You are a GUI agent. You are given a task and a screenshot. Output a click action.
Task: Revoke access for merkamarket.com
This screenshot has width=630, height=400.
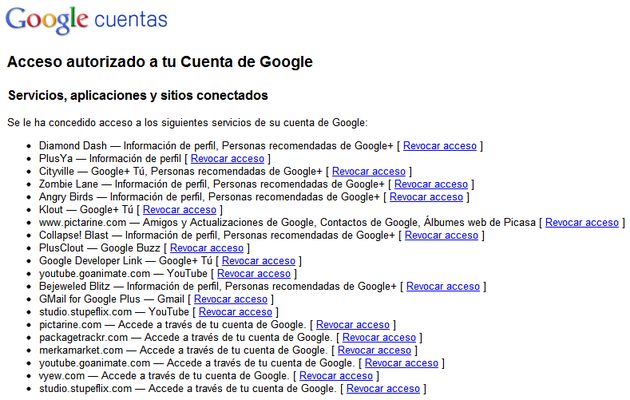(374, 351)
